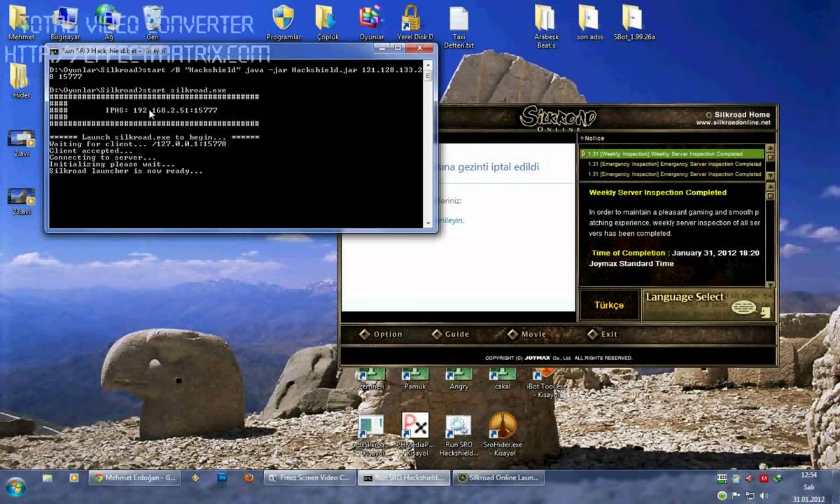Open the Ağ network desktop icon
The image size is (840, 504).
point(108,21)
